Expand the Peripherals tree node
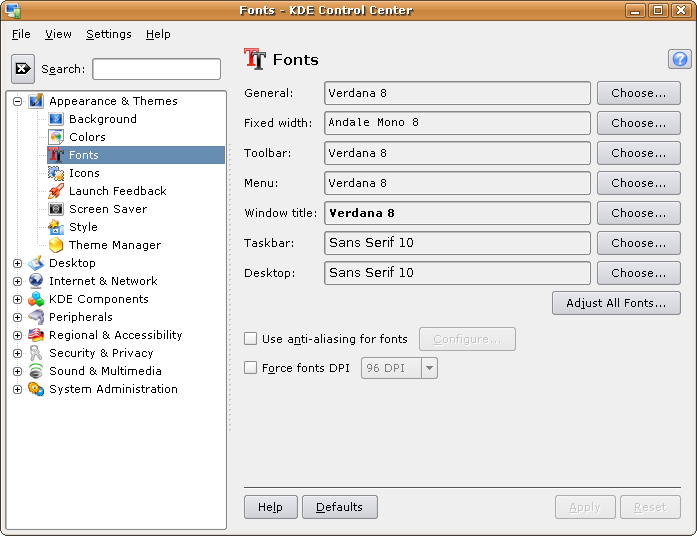The height and width of the screenshot is (536, 697). pos(17,317)
